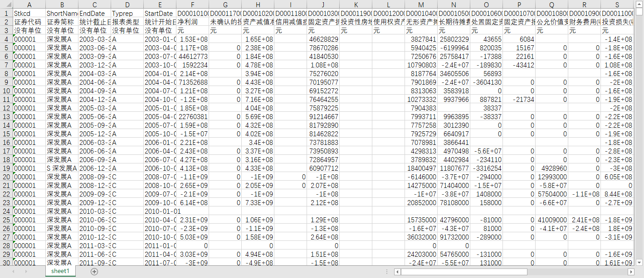
Task: Click cell containing -21734
Action: tap(519, 99)
